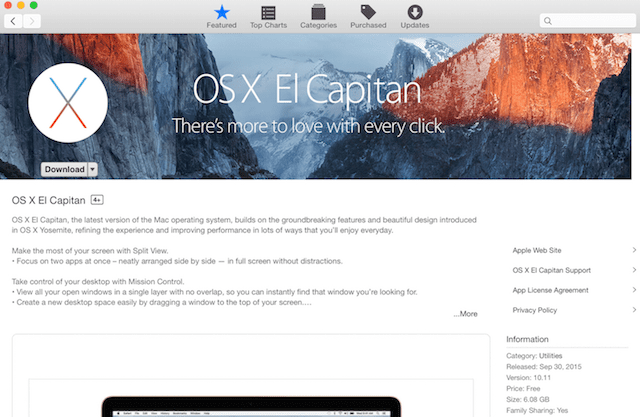The height and width of the screenshot is (417, 640).
Task: View the App License Agreement
Action: click(549, 290)
